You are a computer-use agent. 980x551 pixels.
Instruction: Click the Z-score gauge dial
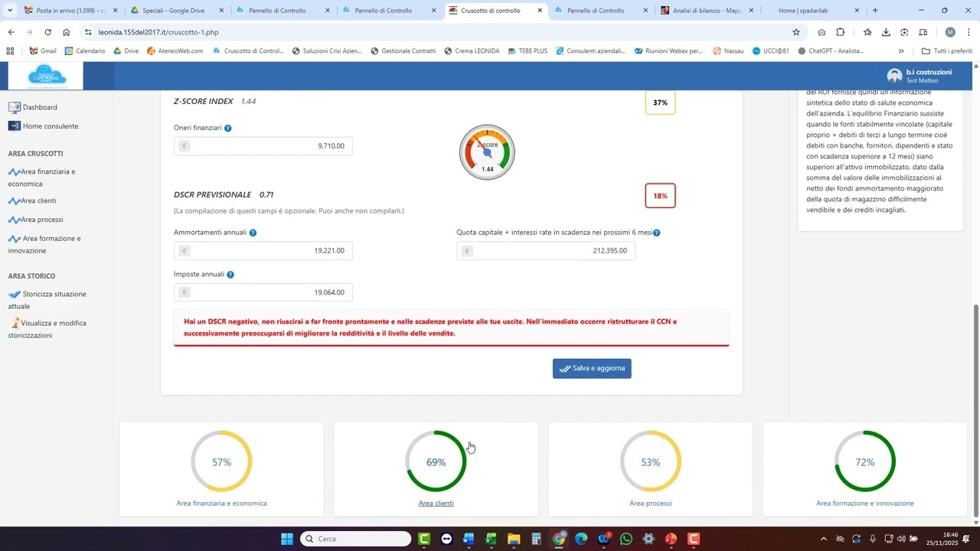tap(487, 152)
